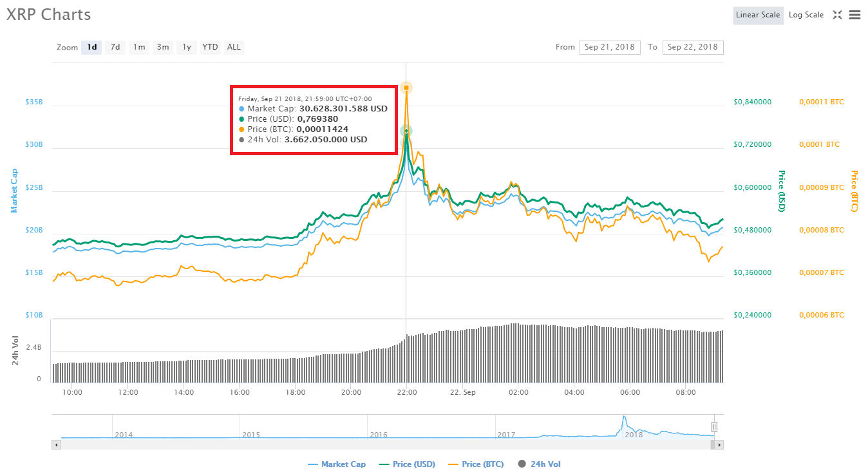Click the Price (BTC) axis title
Image resolution: width=868 pixels, height=474 pixels.
pos(854,191)
